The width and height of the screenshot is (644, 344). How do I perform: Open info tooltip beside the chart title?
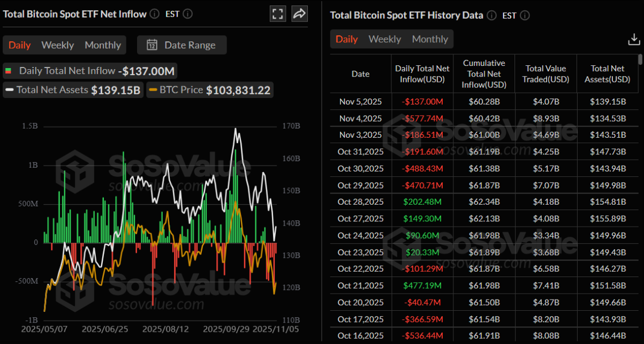coord(154,14)
